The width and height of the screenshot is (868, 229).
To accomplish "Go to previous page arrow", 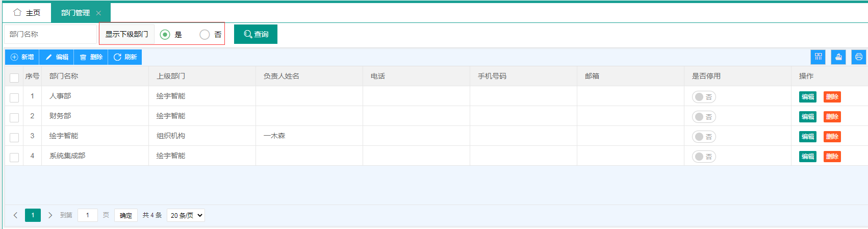I will (15, 215).
